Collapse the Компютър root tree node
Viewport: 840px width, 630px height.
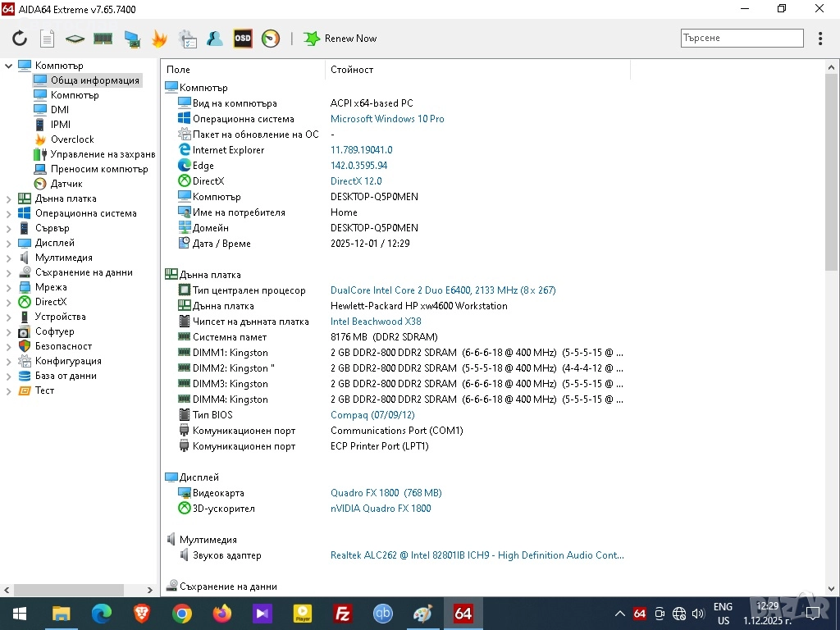[9, 66]
